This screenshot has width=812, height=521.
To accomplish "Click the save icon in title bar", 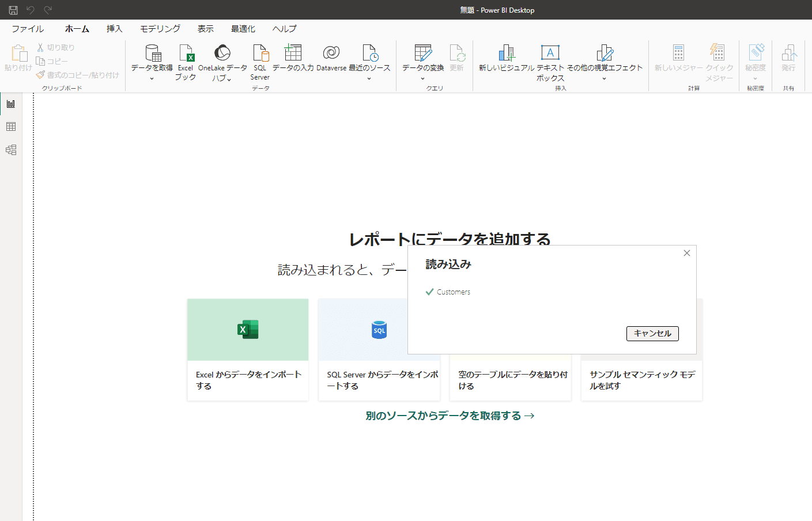I will (x=13, y=10).
